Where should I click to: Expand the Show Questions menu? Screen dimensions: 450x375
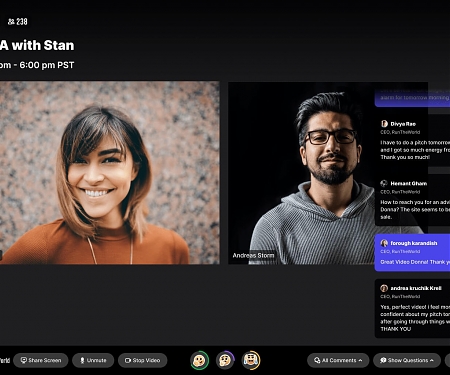click(407, 360)
